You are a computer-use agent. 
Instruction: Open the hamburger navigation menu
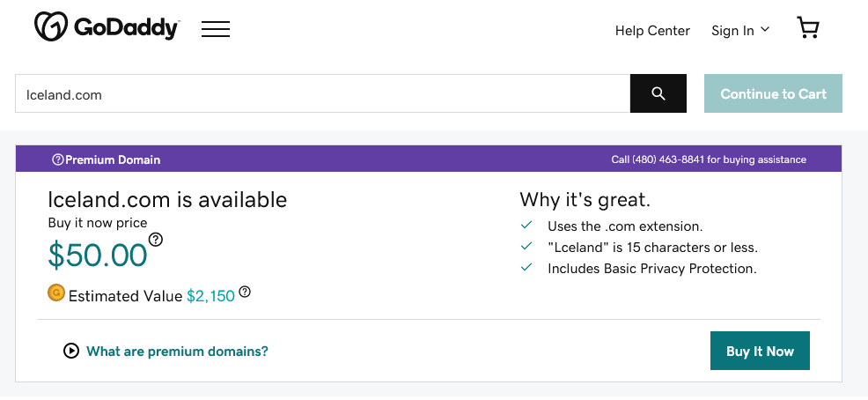click(x=216, y=29)
